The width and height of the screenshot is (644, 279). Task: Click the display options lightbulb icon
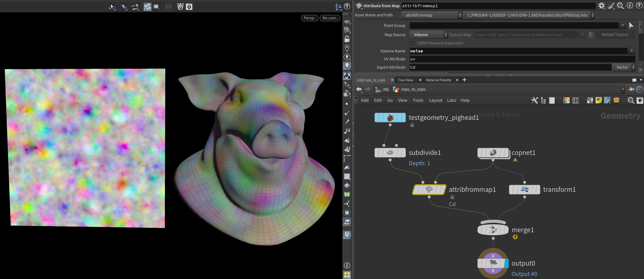[x=347, y=66]
